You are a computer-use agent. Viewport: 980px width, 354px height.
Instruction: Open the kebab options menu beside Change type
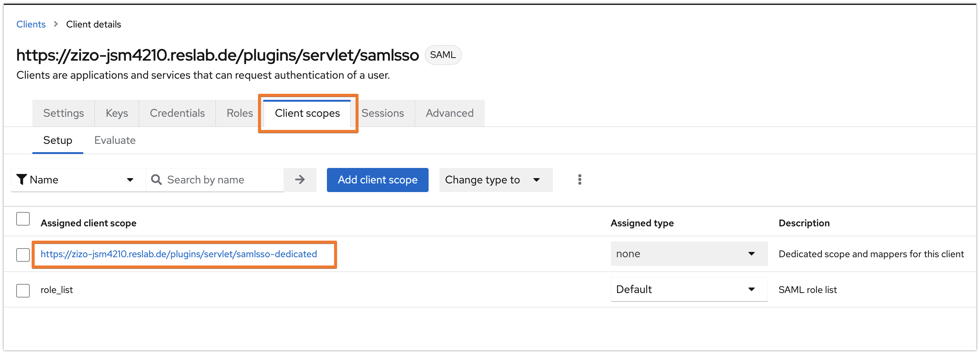pos(579,180)
